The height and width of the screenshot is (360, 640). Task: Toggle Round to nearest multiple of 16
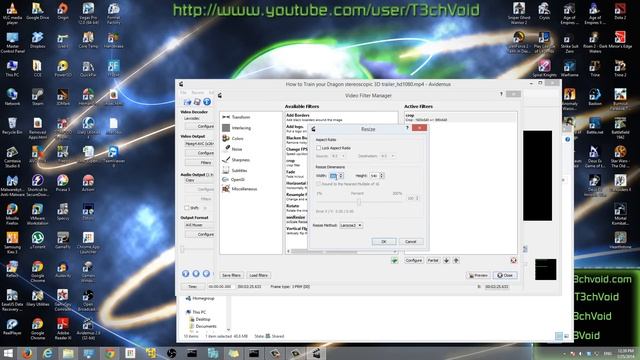[x=318, y=184]
